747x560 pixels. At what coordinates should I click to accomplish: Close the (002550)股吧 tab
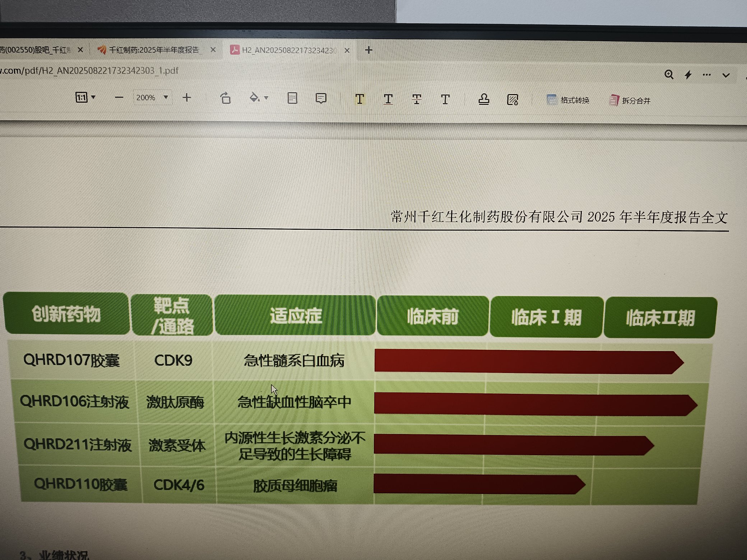pos(80,50)
